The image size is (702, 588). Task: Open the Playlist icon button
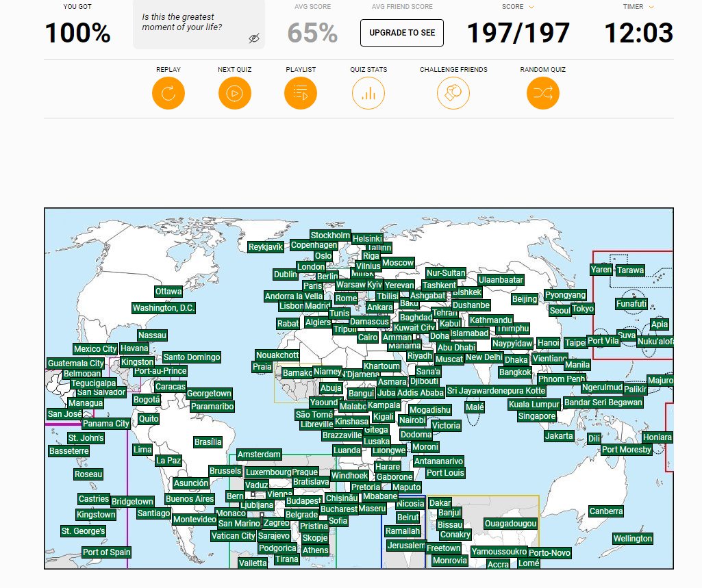301,93
